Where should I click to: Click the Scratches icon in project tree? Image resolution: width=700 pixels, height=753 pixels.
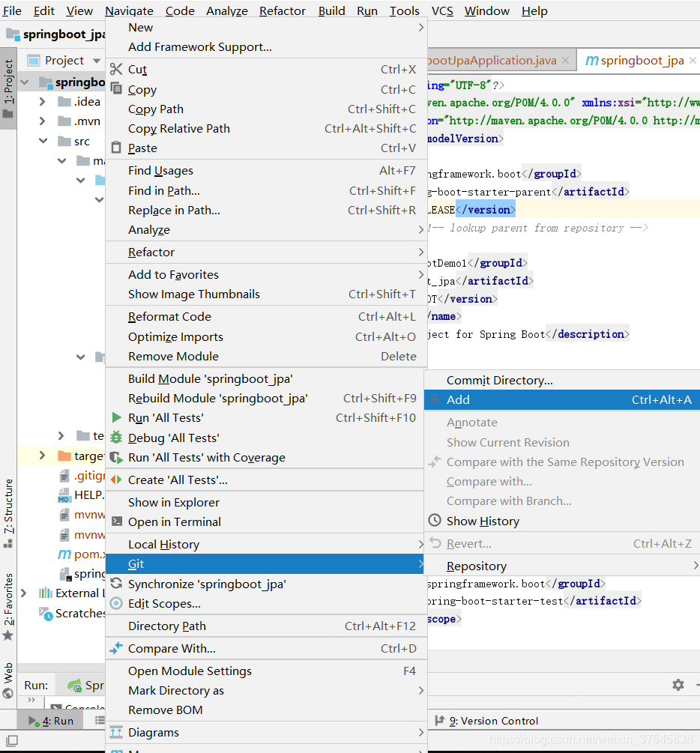(46, 614)
